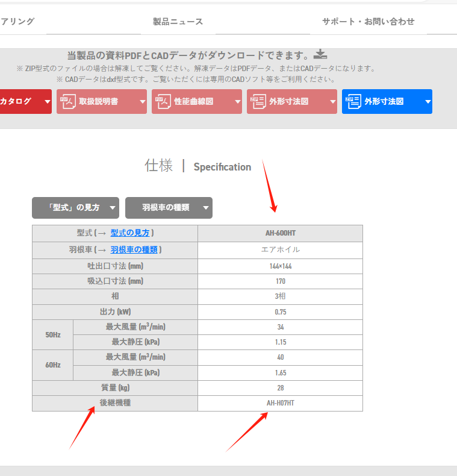Click the download icon beside the heading
The height and width of the screenshot is (476, 457).
320,54
